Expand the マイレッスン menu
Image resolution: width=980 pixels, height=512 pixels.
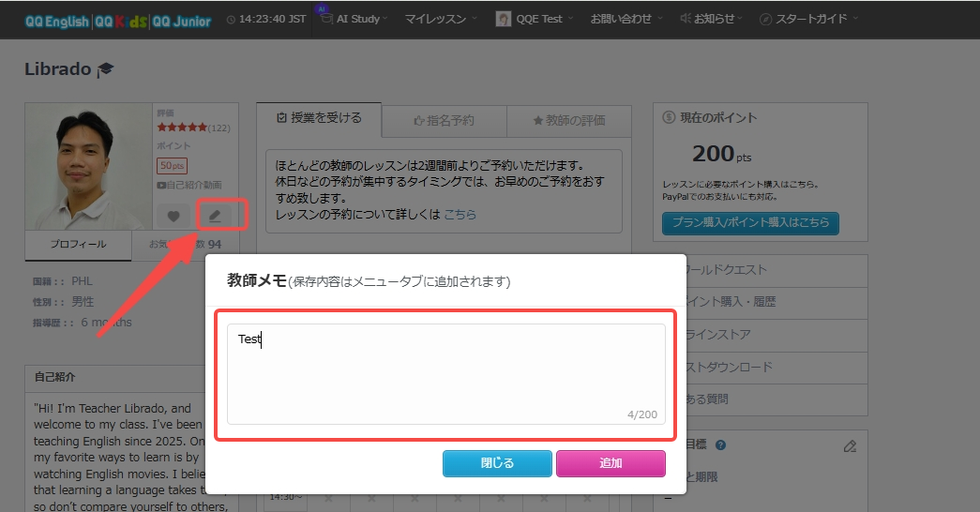click(440, 20)
